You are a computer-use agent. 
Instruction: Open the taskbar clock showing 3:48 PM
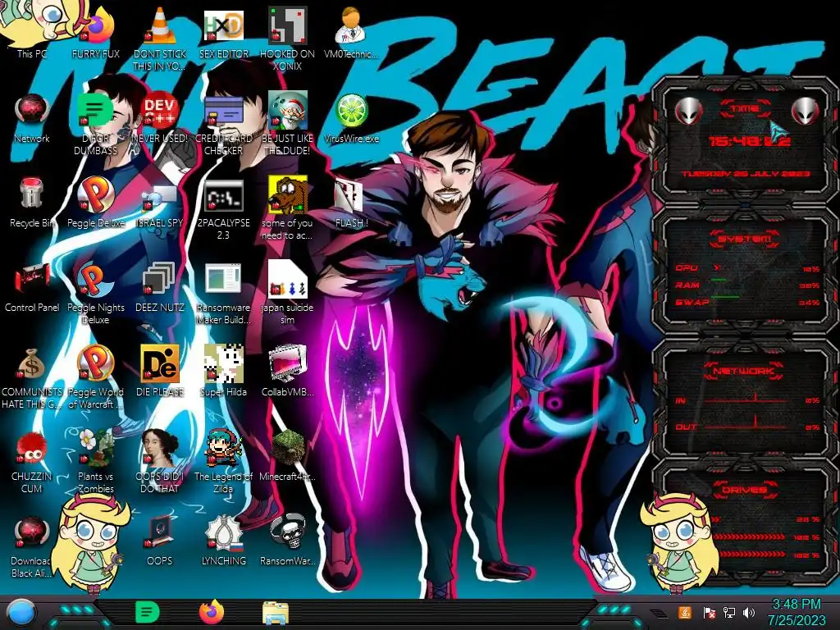tap(797, 612)
